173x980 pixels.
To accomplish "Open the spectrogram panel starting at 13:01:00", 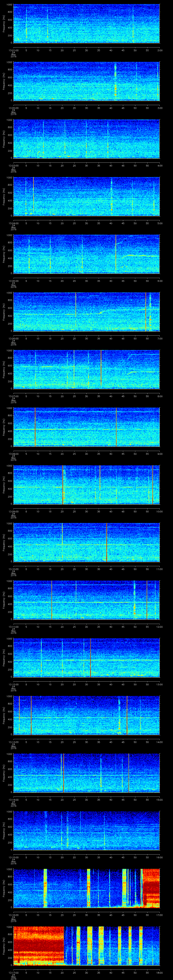I will [86, 24].
